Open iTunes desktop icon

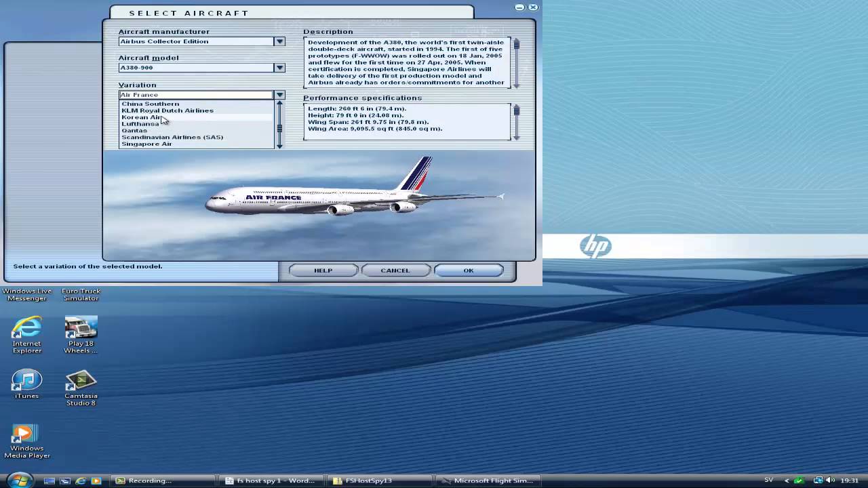coord(26,384)
